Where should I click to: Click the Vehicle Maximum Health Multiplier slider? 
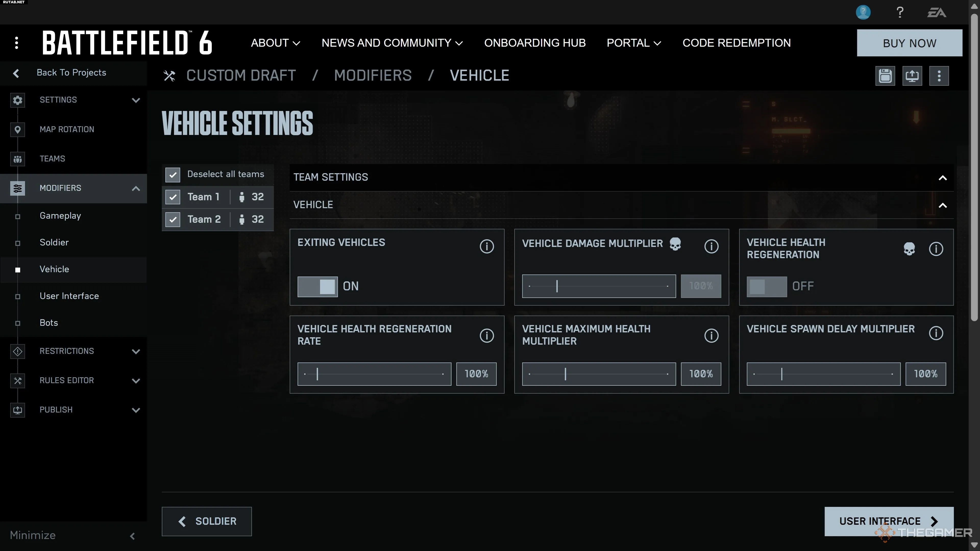click(598, 374)
